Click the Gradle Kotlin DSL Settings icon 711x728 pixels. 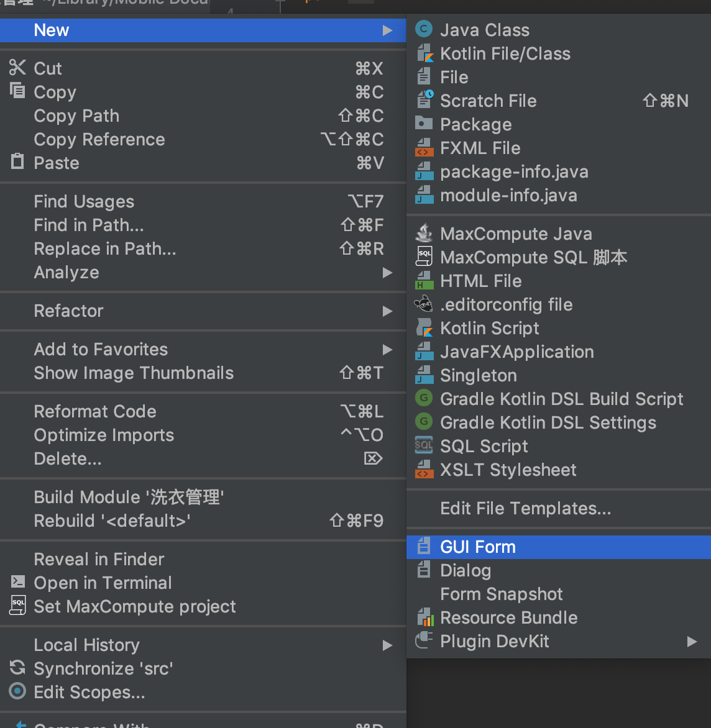tap(424, 422)
